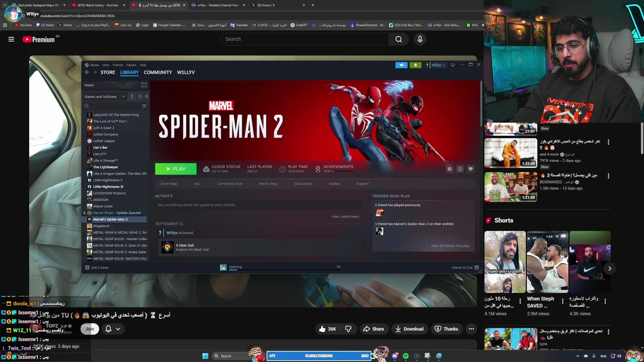Open Steam notifications green bell icon
The image size is (644, 362).
pos(415,65)
